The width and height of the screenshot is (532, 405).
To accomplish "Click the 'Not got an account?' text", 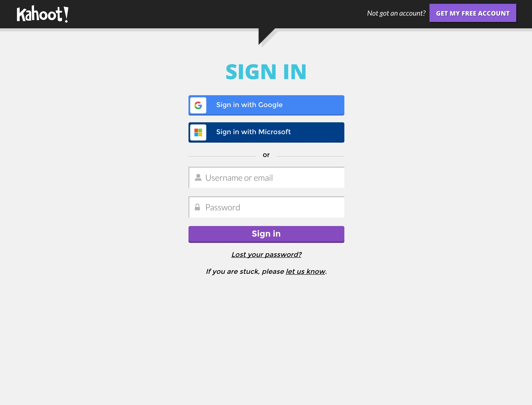I will click(x=396, y=13).
